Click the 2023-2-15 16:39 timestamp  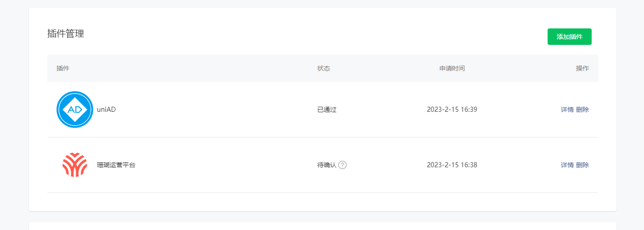pyautogui.click(x=452, y=110)
